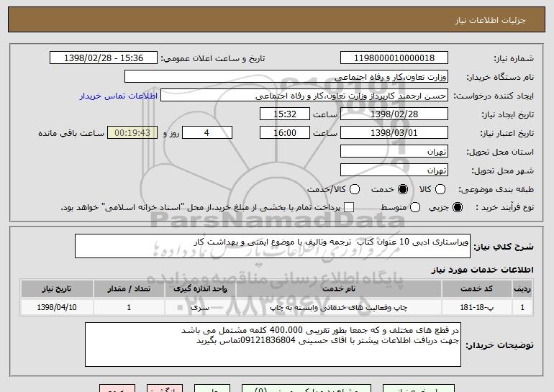Click the request creator name field

pyautogui.click(x=304, y=96)
